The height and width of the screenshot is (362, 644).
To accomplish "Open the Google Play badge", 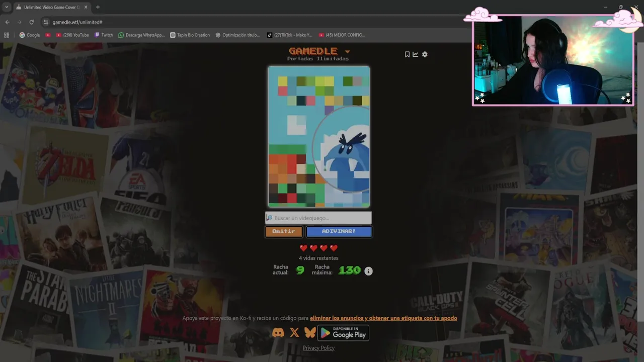I will coord(343,332).
